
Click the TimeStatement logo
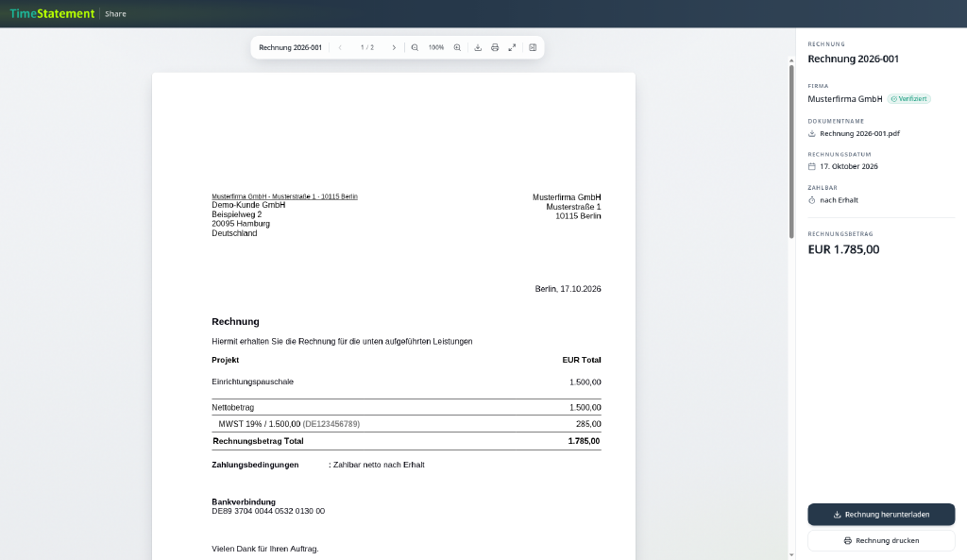53,13
